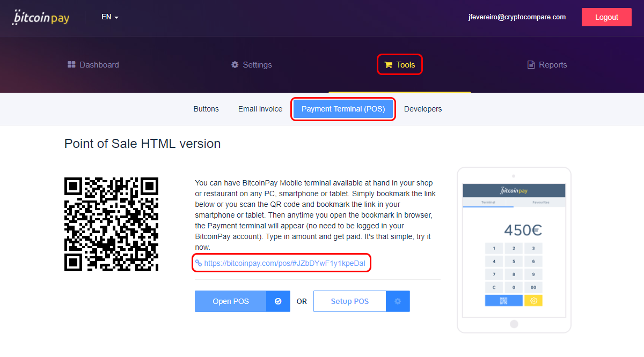Launch the terminal with Open POS
This screenshot has width=644, height=357.
243,301
